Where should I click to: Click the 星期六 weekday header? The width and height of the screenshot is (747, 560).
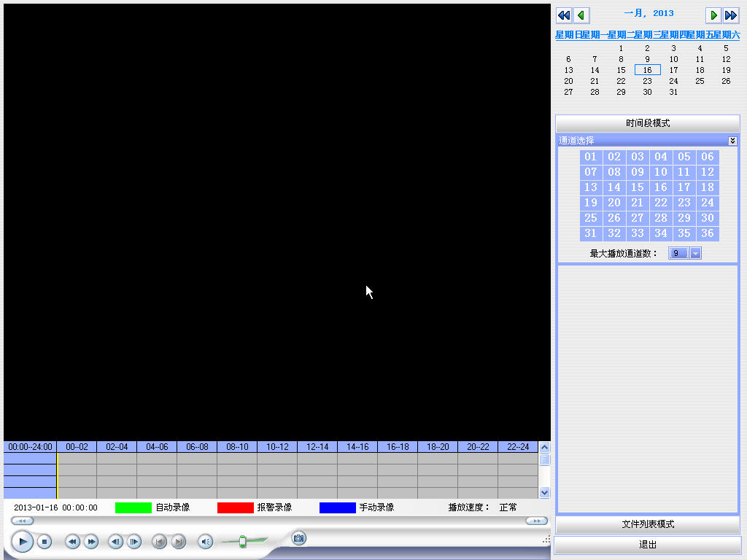click(727, 35)
